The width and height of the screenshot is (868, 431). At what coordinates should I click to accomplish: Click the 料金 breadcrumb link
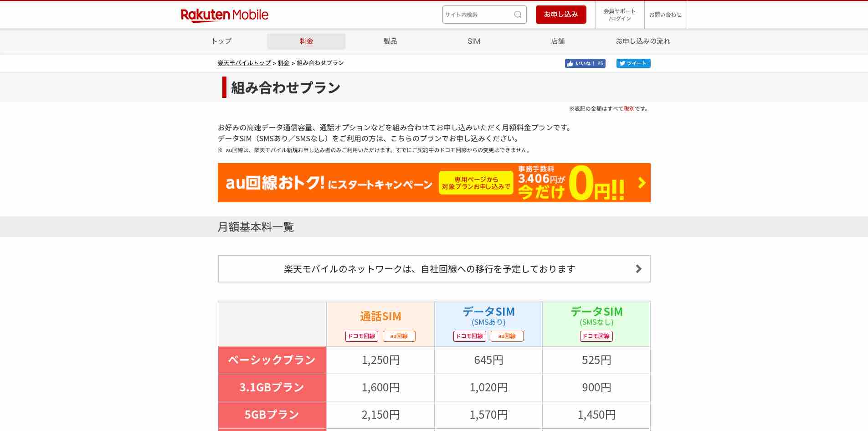tap(284, 63)
